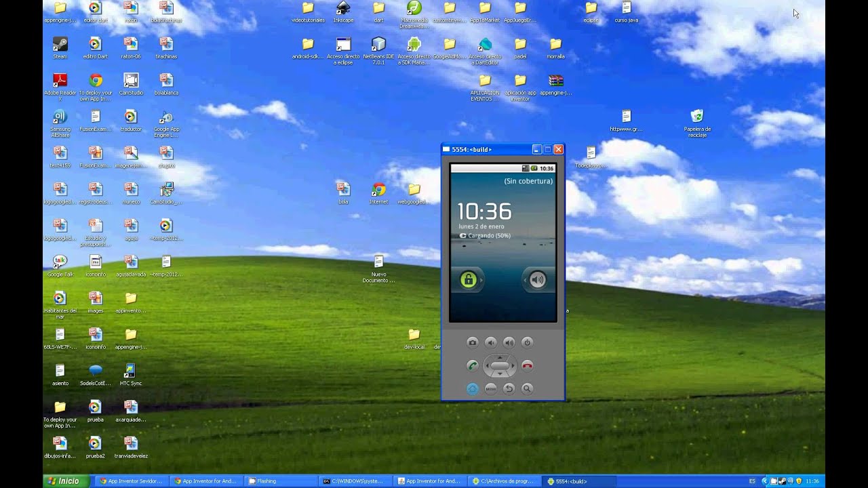Select Google App Engine Launcher icon
Screen dimensions: 868x488
(x=166, y=123)
